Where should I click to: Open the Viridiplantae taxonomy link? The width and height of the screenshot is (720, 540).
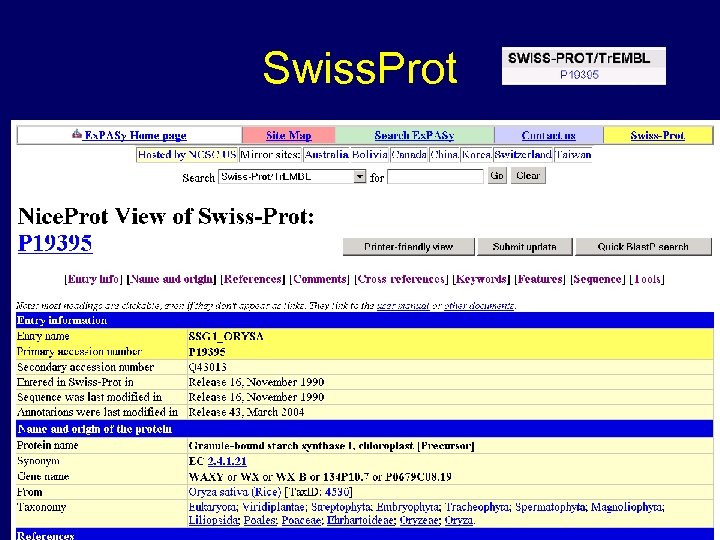[x=273, y=507]
